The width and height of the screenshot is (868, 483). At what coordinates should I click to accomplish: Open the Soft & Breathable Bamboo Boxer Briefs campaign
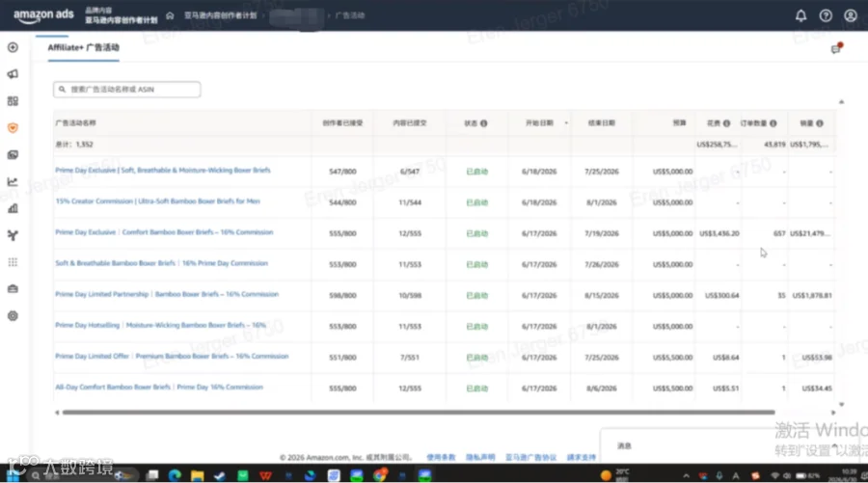point(161,263)
